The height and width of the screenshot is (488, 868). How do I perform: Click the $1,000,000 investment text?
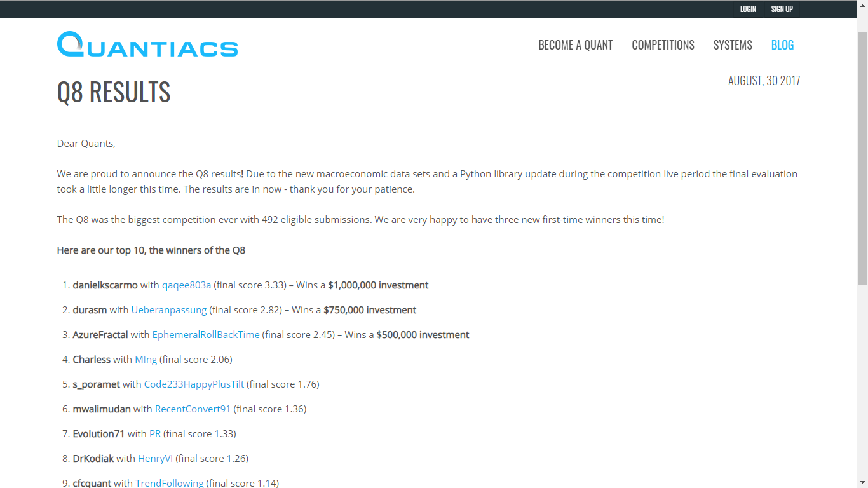378,285
